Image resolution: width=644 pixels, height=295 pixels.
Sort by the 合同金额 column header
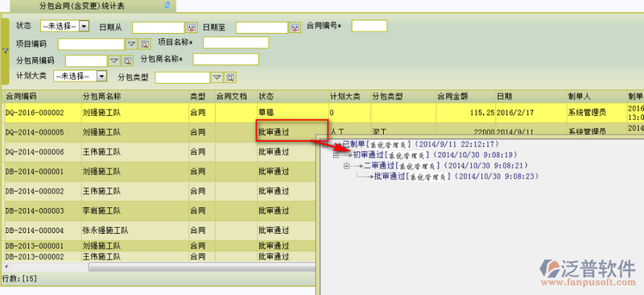pos(452,96)
